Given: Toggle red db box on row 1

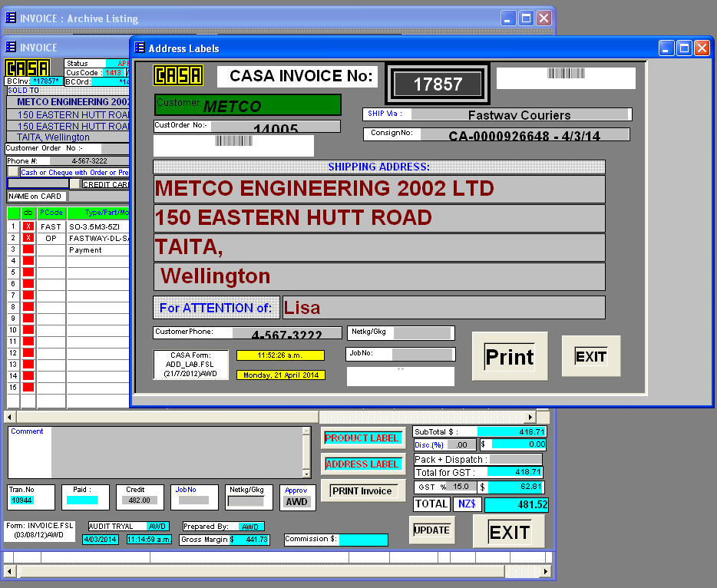Looking at the screenshot, I should click(28, 226).
